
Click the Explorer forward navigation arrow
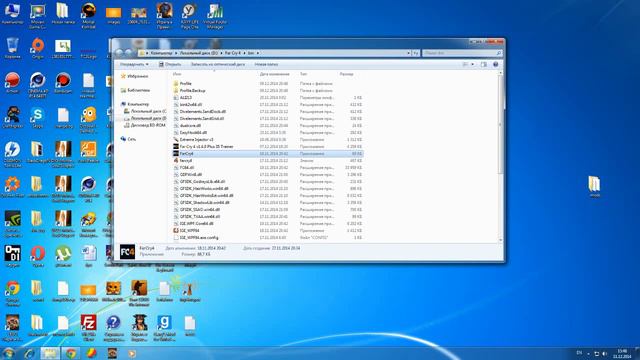point(129,53)
